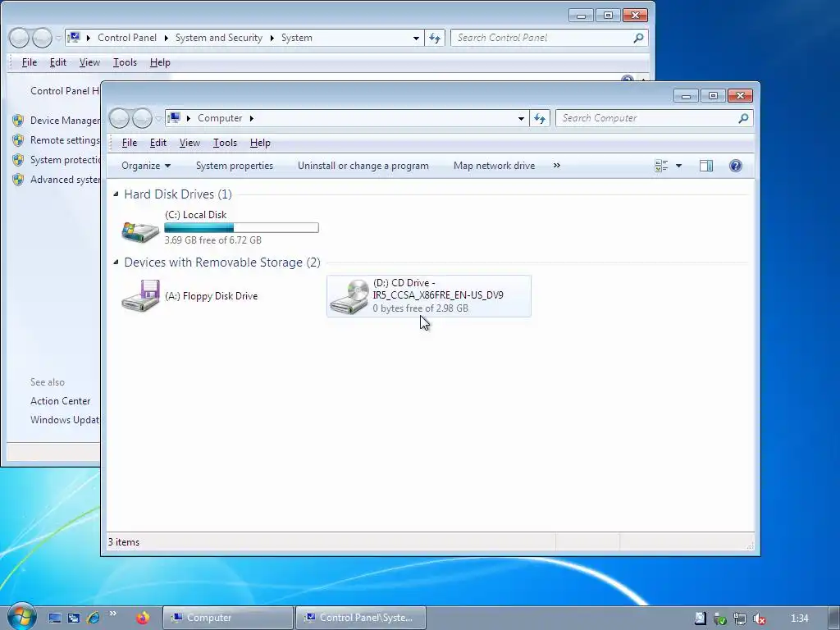This screenshot has width=840, height=630.
Task: Click search magnifier in Search Computer box
Action: (x=743, y=118)
